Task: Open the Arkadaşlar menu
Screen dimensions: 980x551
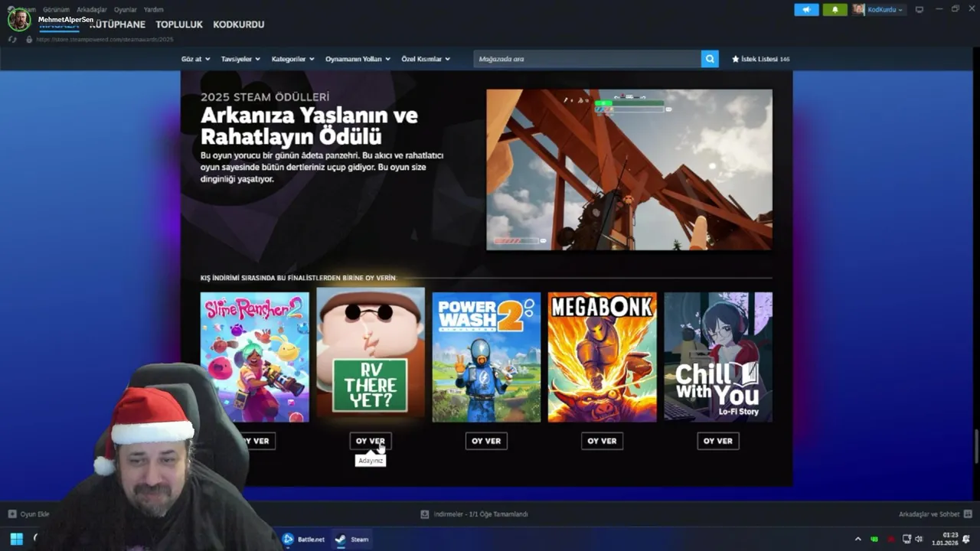Action: 92,9
